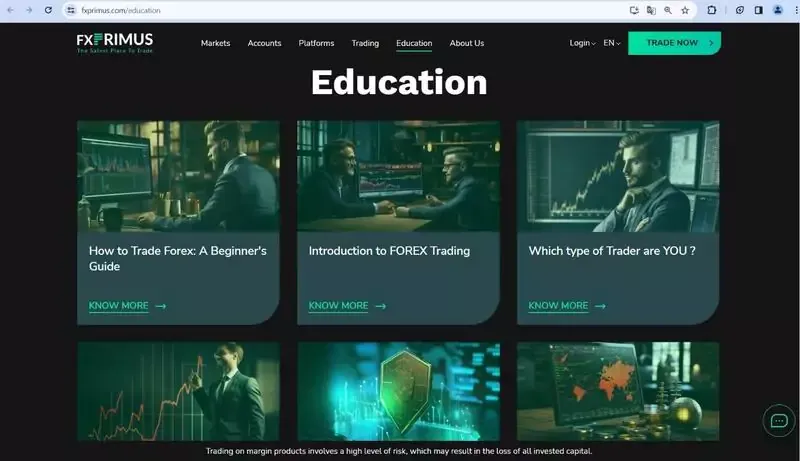The width and height of the screenshot is (800, 461).
Task: Open the Markets menu
Action: coord(215,43)
